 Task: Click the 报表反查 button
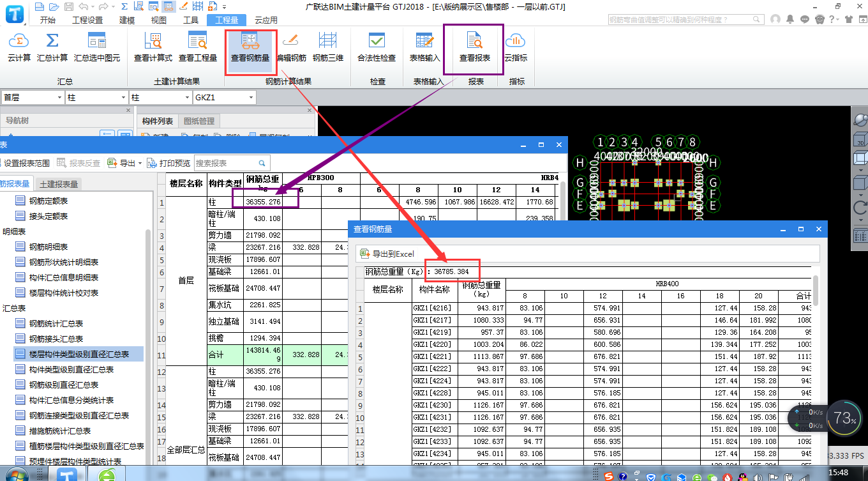79,163
